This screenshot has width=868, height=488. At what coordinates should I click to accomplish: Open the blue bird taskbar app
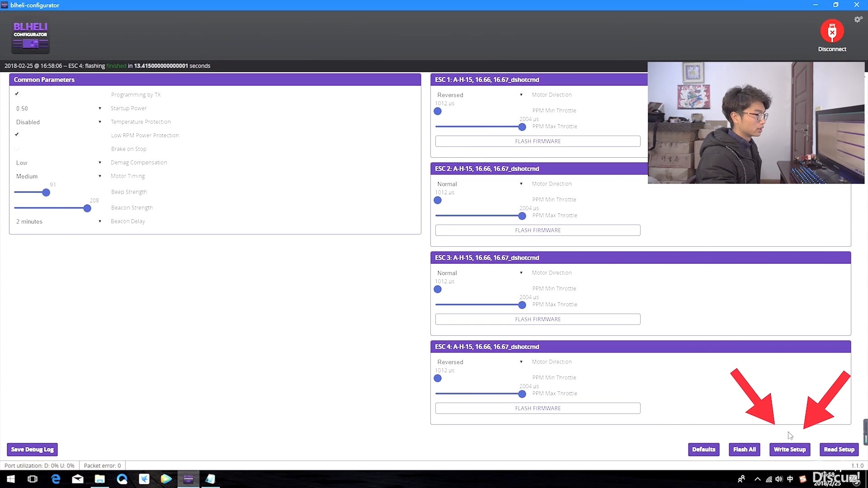144,479
